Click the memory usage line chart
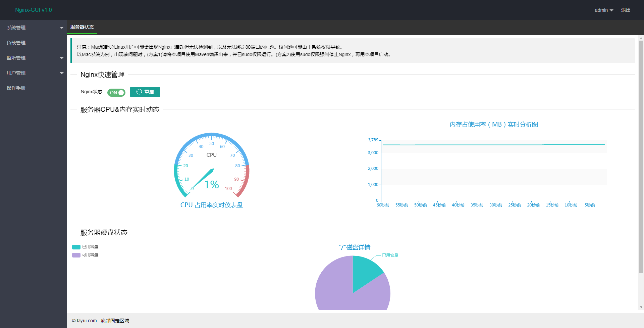644x328 pixels. (494, 170)
